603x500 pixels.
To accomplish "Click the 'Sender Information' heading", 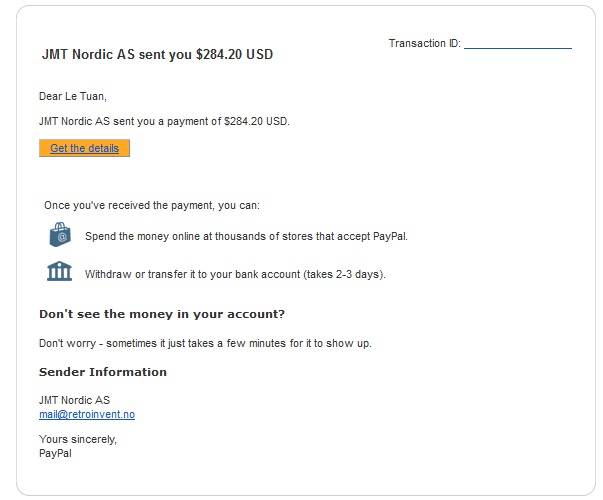I will (102, 372).
